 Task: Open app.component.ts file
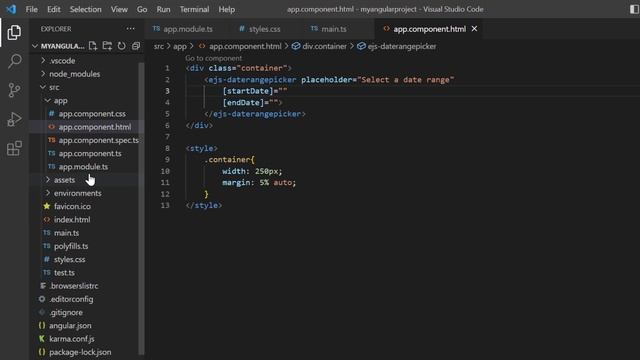click(90, 153)
